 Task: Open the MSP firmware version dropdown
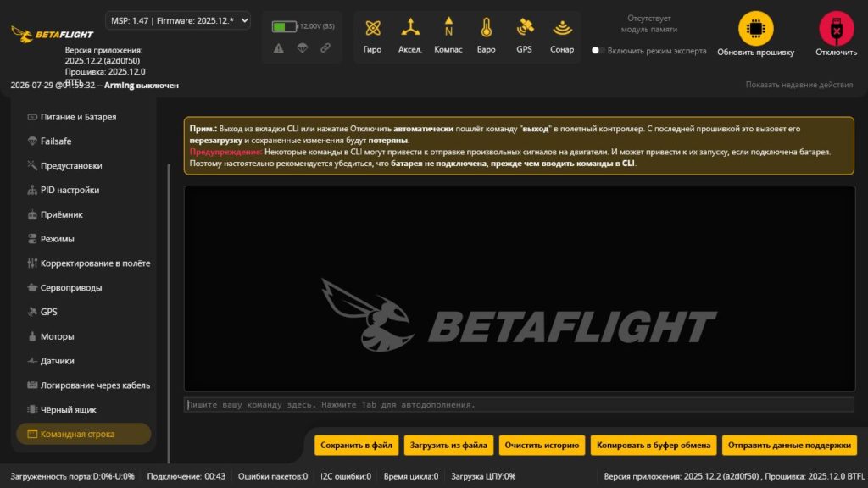pyautogui.click(x=178, y=21)
